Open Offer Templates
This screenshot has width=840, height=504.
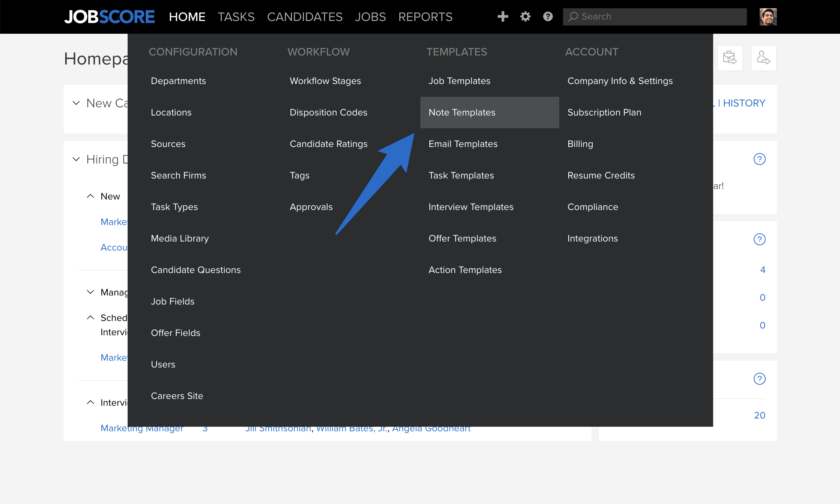(462, 238)
